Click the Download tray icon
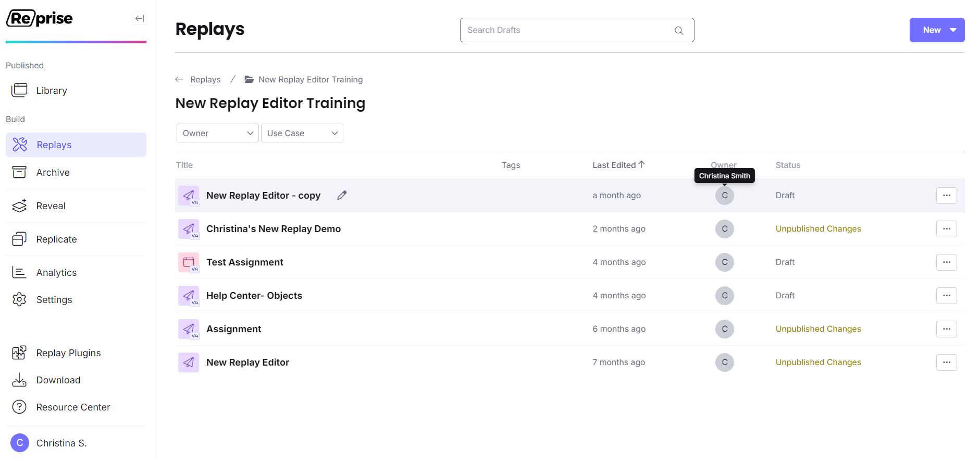This screenshot has width=980, height=460. pos(19,380)
